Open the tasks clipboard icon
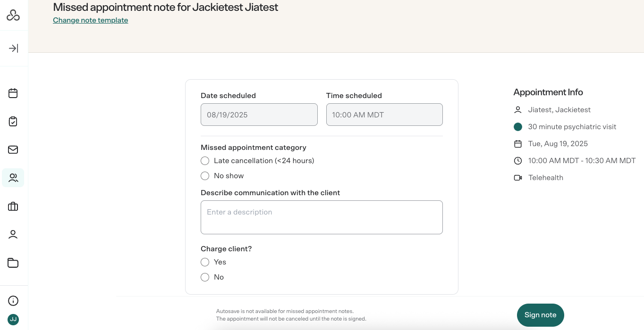 pos(13,122)
